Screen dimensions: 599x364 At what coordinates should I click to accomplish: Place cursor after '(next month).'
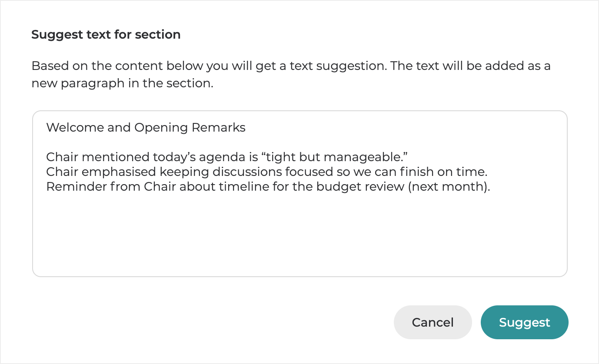(491, 187)
